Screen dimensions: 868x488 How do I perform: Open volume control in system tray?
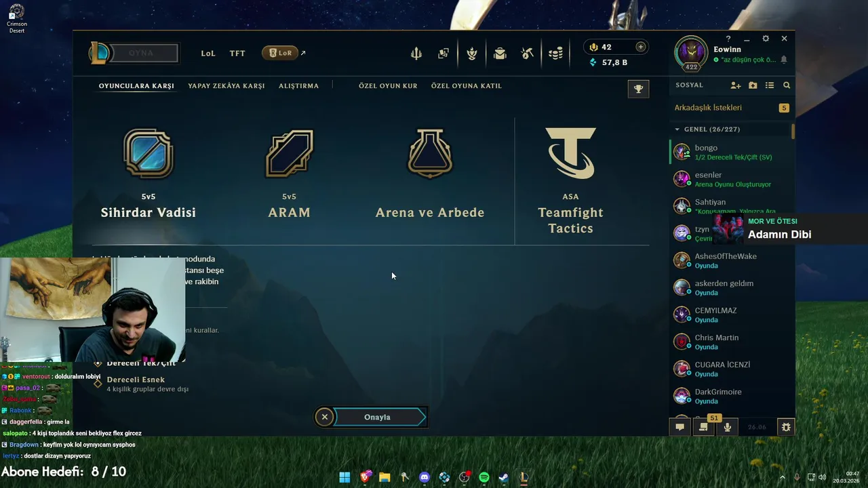point(822,477)
